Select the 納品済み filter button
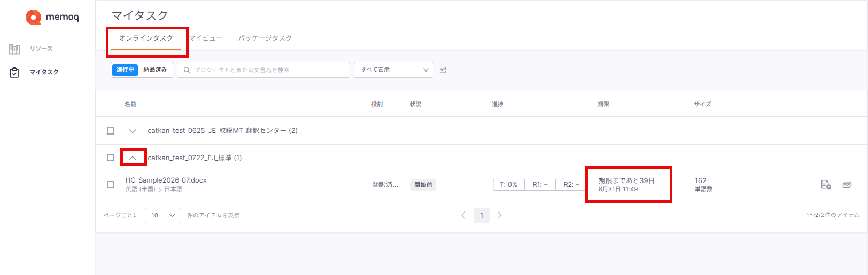This screenshot has height=275, width=868. pyautogui.click(x=155, y=70)
